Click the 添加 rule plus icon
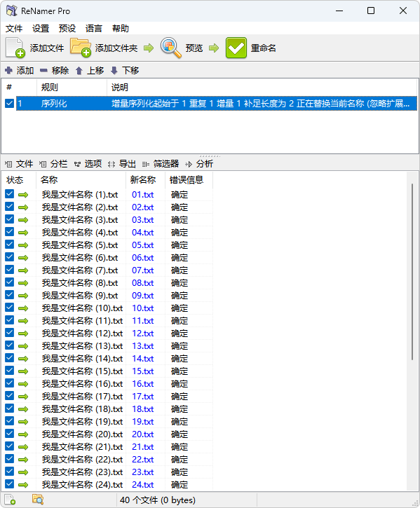 (8, 70)
